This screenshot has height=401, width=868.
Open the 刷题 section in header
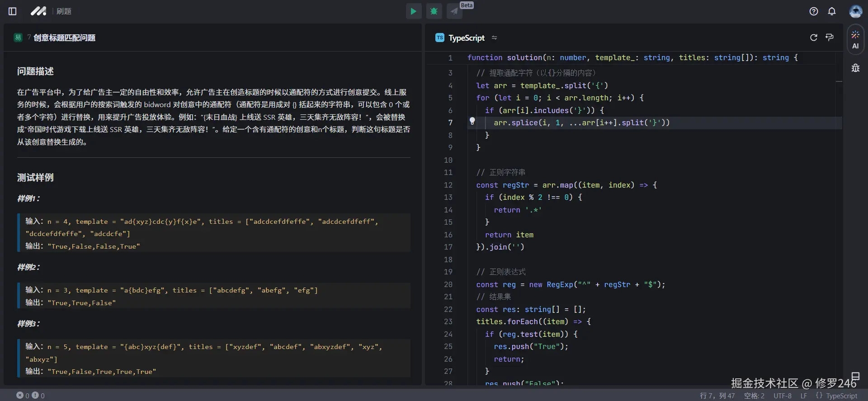pyautogui.click(x=64, y=11)
